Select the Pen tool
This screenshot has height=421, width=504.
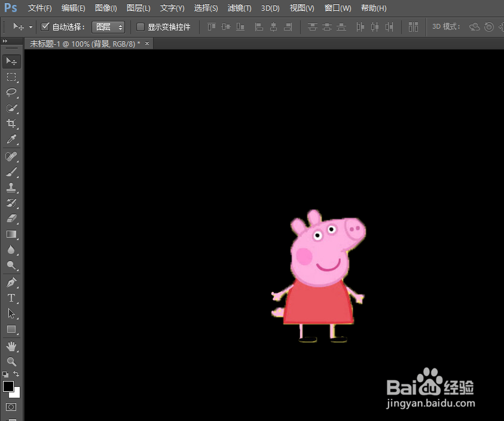[11, 282]
